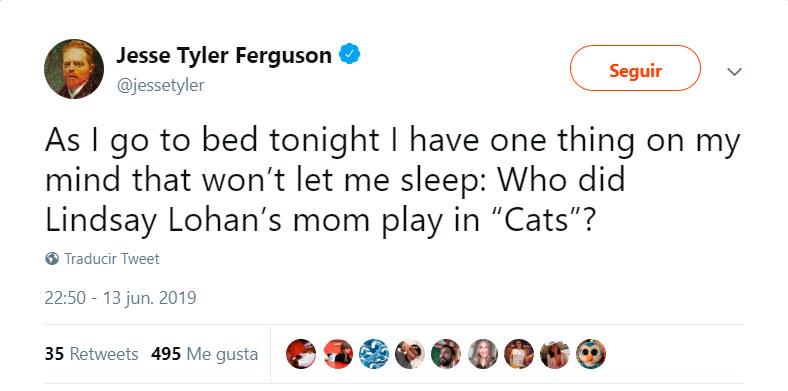This screenshot has width=788, height=391.
Task: Click the globe icon beside Traducir Tweet
Action: pyautogui.click(x=52, y=259)
